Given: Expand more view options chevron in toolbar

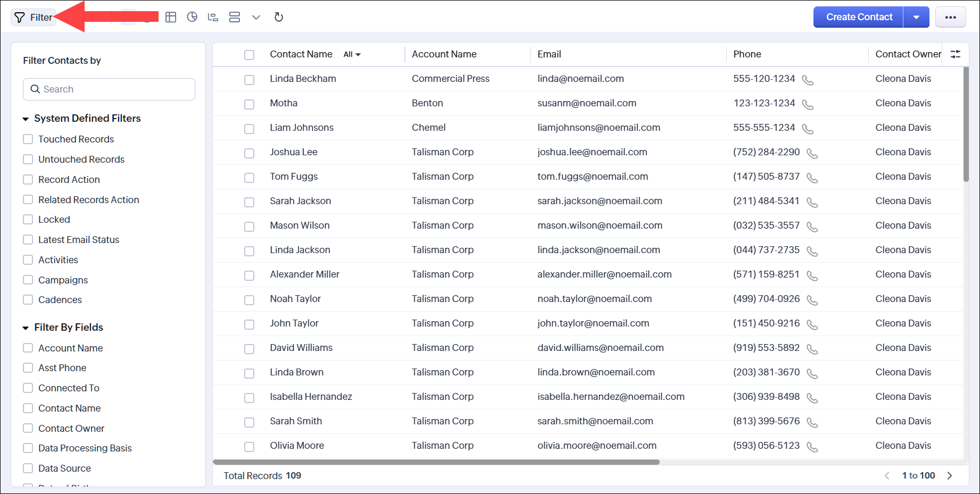Looking at the screenshot, I should [256, 17].
